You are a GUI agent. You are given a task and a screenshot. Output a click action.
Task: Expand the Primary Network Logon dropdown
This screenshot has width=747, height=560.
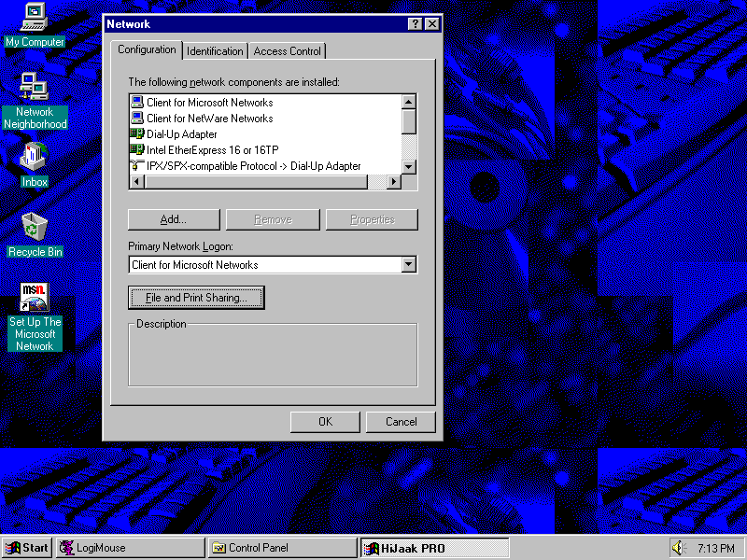click(x=408, y=265)
